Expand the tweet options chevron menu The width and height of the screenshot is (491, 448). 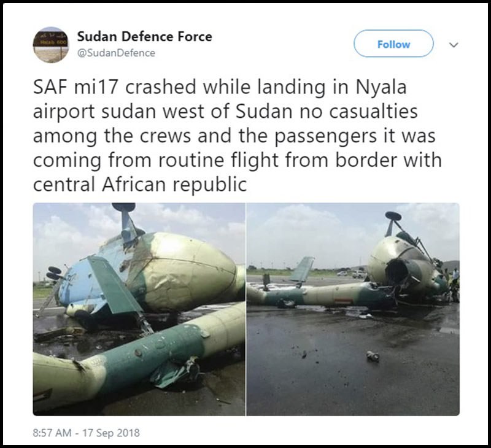[454, 44]
